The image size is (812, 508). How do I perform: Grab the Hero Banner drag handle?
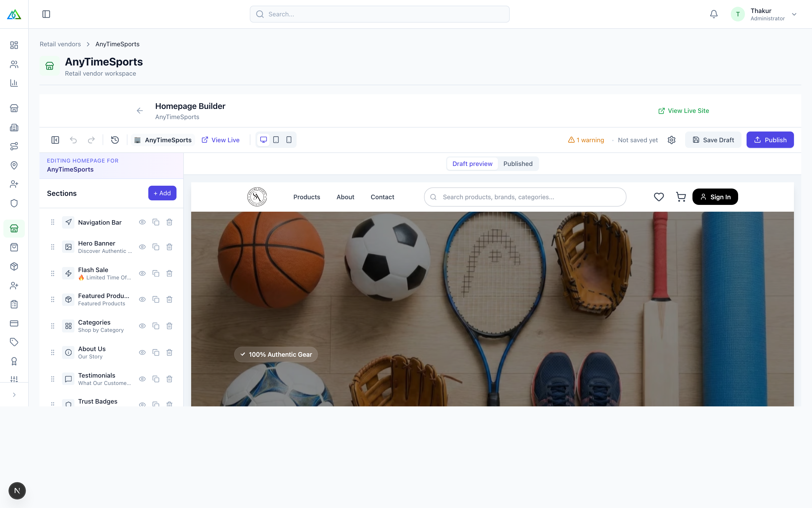click(53, 247)
